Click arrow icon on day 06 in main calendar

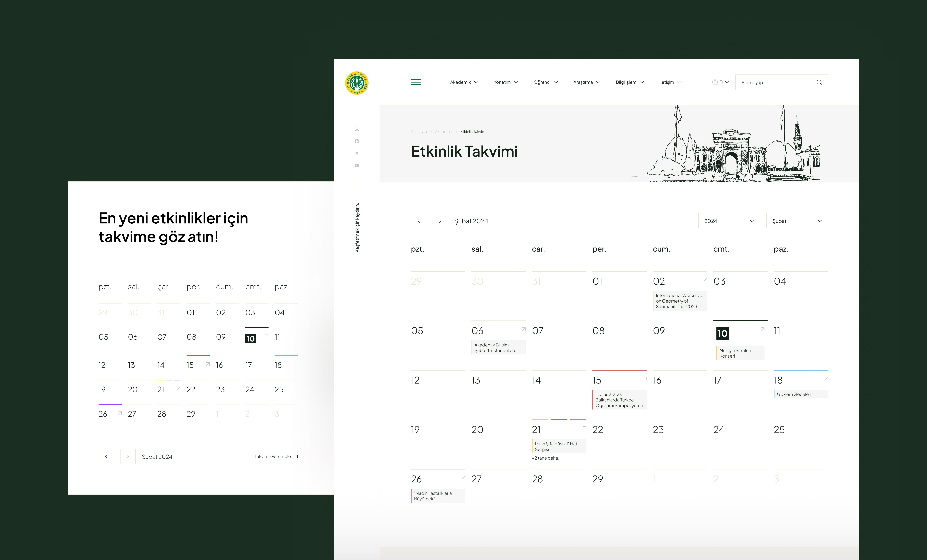(x=524, y=329)
